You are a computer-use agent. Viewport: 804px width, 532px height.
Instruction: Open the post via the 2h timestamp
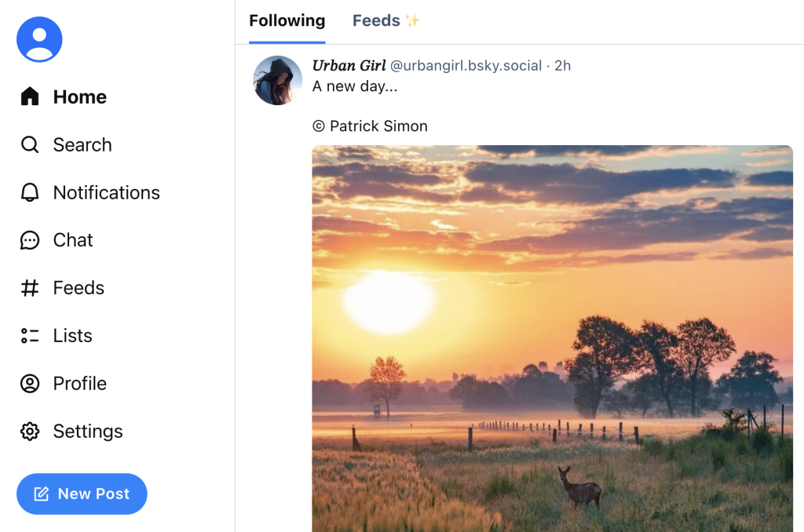pos(563,66)
